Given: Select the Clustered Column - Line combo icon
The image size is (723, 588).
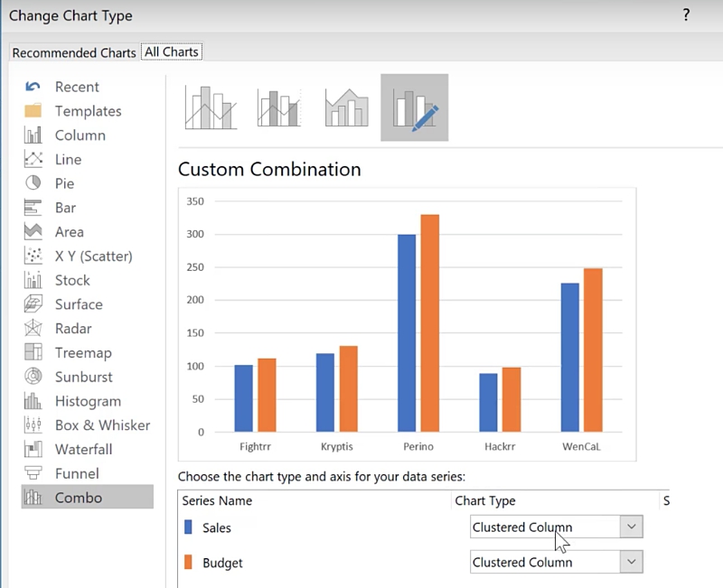Looking at the screenshot, I should pyautogui.click(x=211, y=107).
